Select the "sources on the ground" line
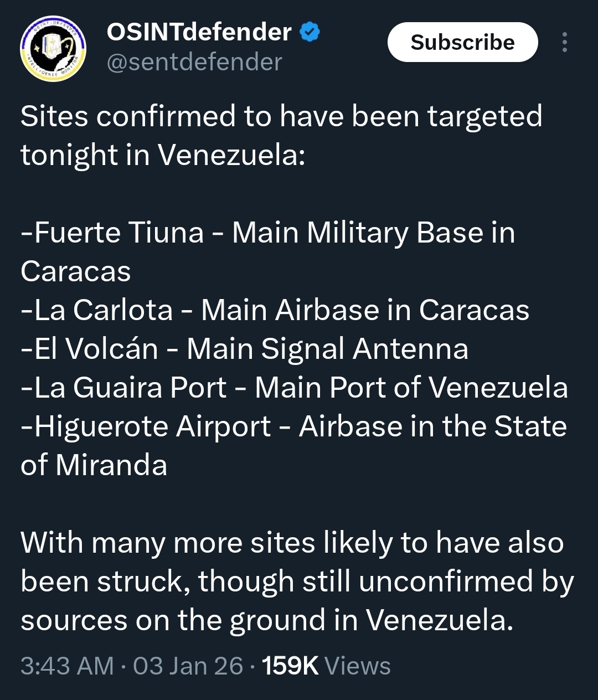The image size is (598, 700). [x=267, y=620]
